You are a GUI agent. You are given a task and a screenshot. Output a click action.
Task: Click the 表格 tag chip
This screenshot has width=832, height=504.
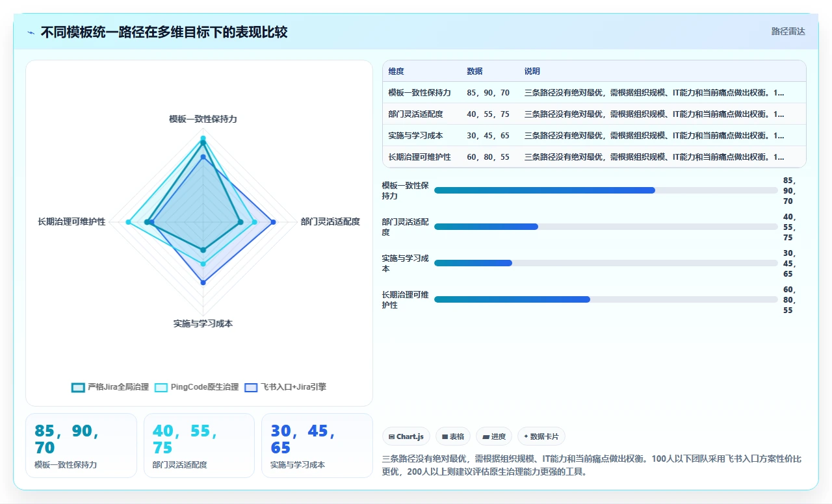tap(453, 436)
